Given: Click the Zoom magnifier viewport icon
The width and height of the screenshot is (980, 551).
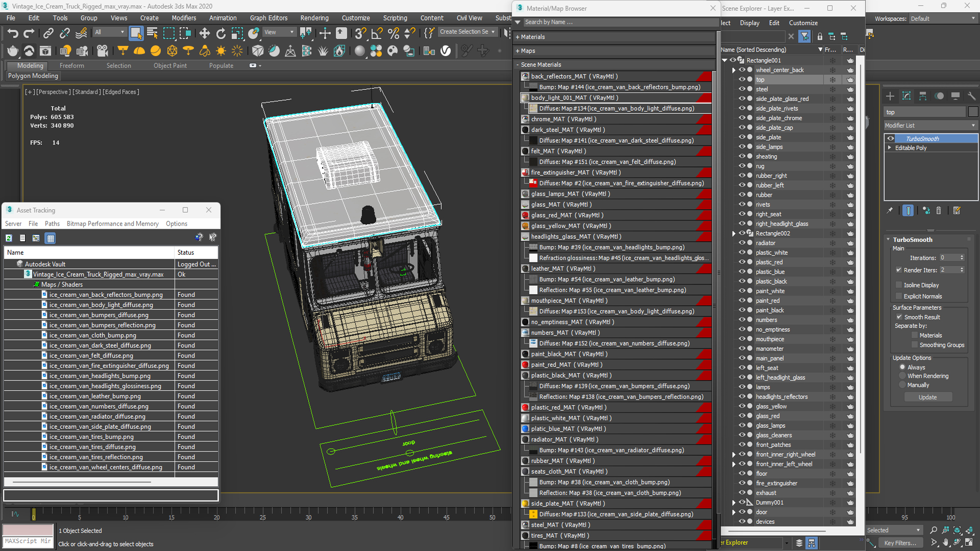Looking at the screenshot, I should [934, 531].
